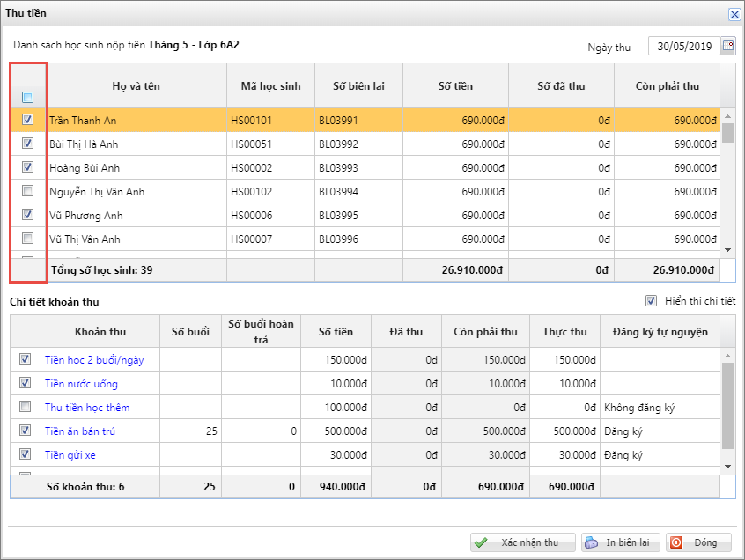Open the calendar picker for Ngày thu
The image size is (745, 560).
(x=727, y=46)
